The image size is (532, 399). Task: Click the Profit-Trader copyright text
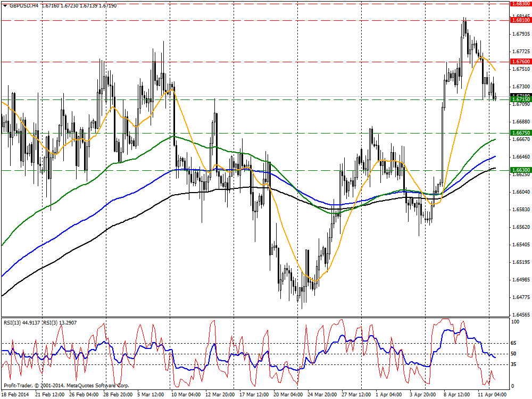tap(66, 385)
